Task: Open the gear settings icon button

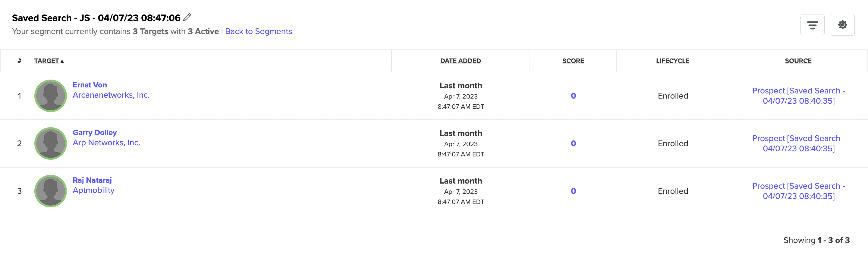Action: point(842,25)
